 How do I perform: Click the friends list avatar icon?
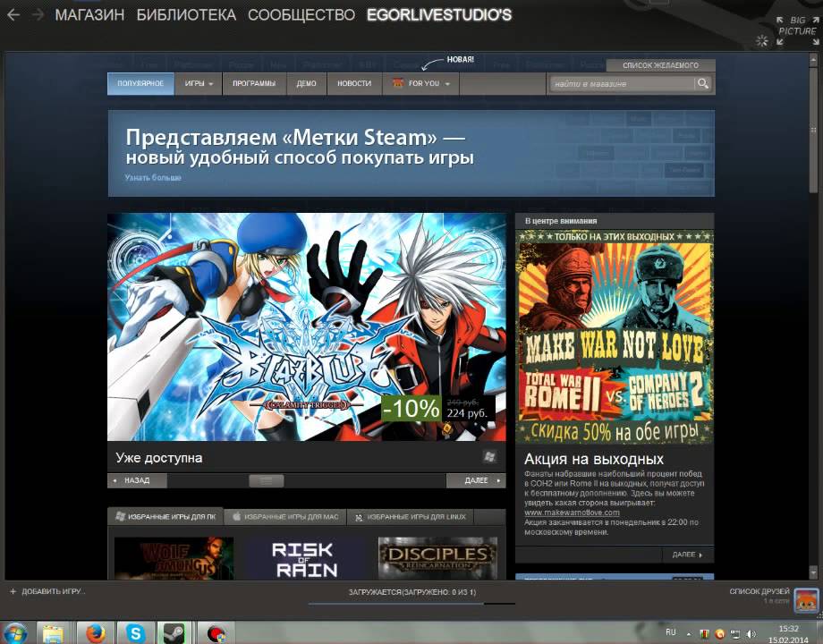point(805,600)
